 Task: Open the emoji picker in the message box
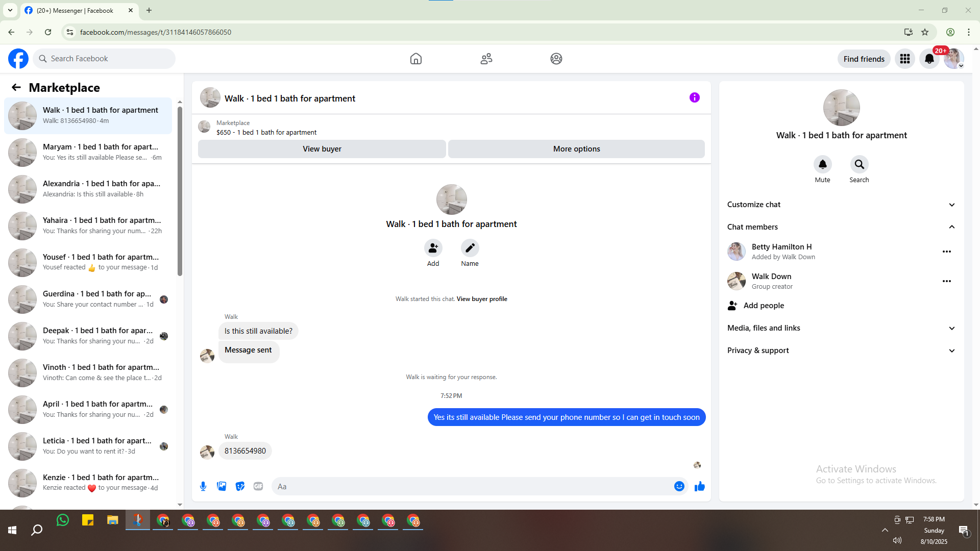[x=679, y=486]
